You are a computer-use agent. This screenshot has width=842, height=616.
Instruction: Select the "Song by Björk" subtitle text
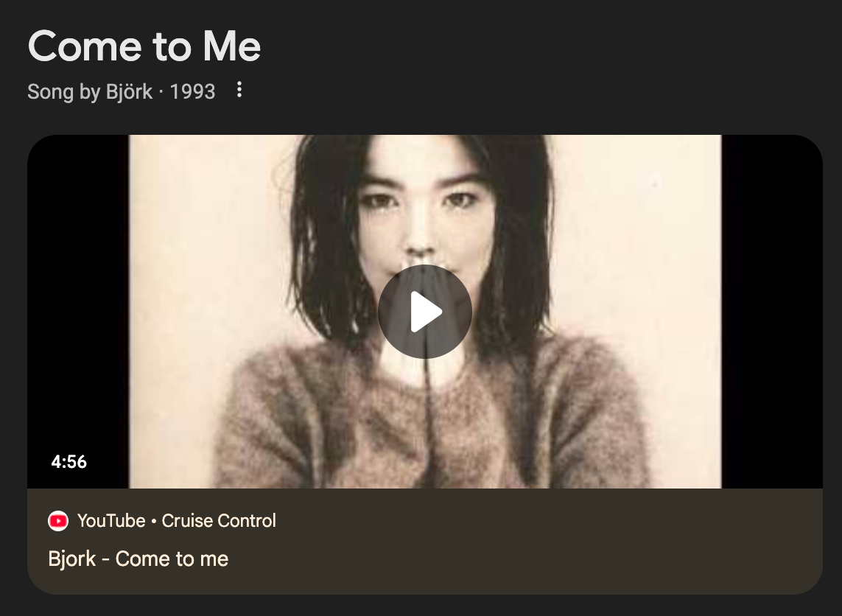tap(90, 91)
